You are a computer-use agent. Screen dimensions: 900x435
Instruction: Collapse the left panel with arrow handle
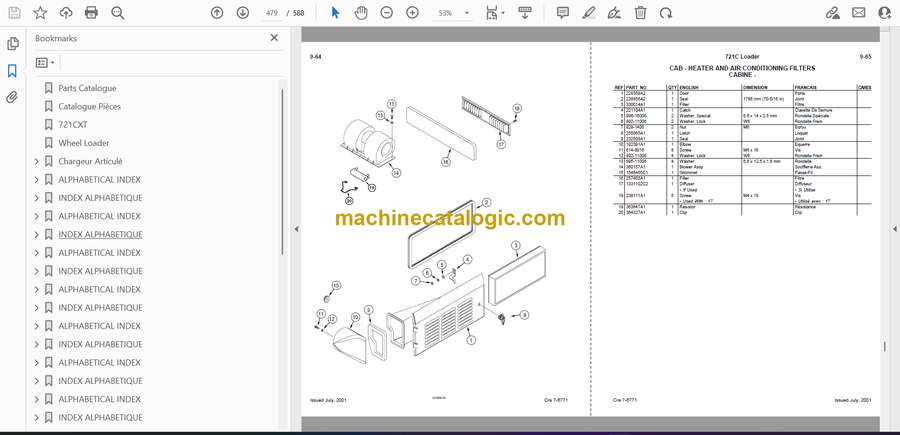pos(296,229)
